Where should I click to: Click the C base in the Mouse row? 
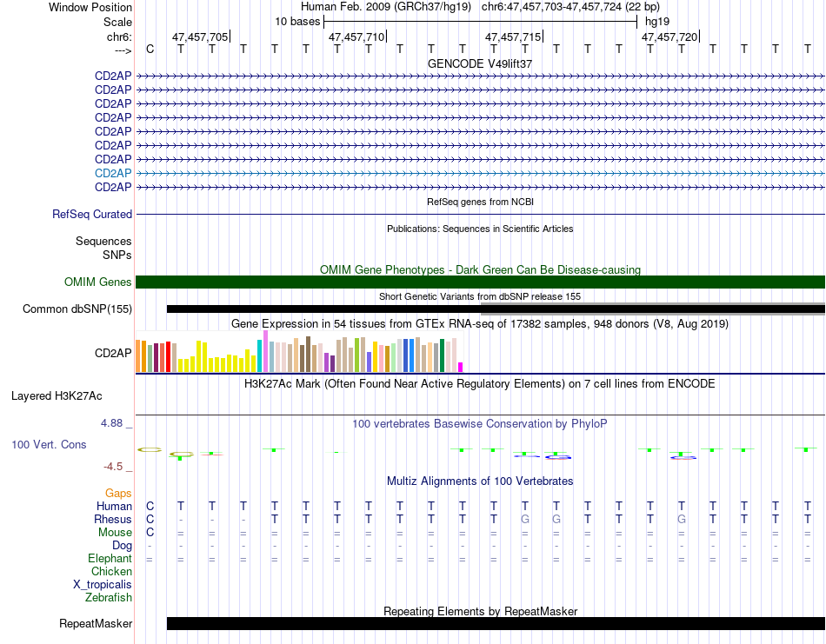pos(150,533)
